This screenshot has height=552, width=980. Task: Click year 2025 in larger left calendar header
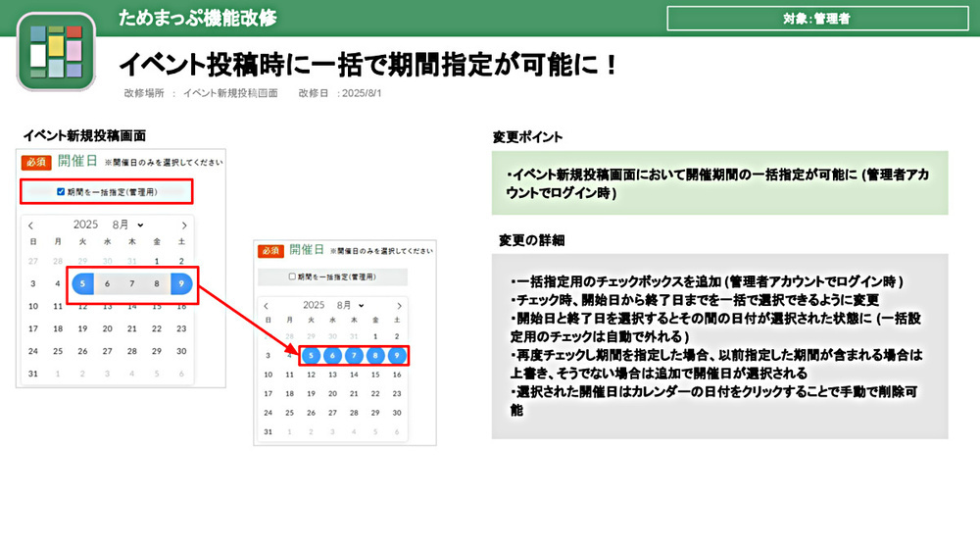[85, 225]
